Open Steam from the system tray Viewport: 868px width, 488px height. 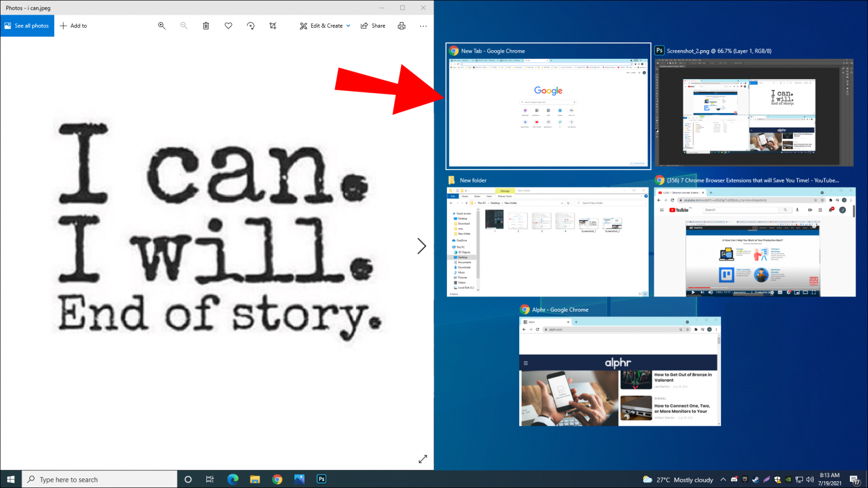click(x=756, y=480)
